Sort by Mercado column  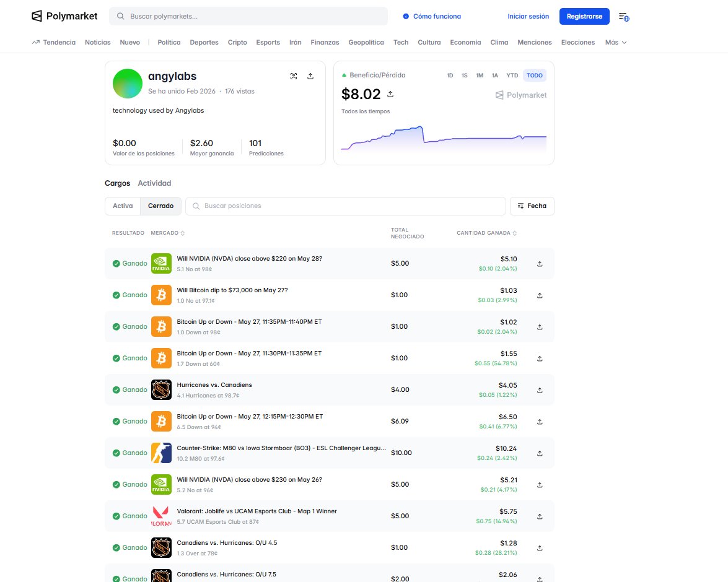tap(168, 233)
